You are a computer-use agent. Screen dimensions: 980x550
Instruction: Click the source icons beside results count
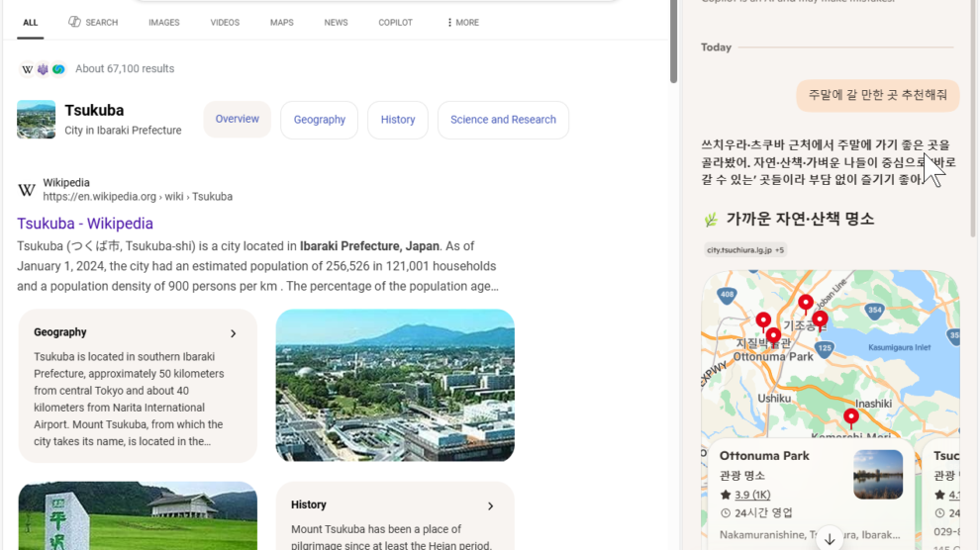click(x=43, y=68)
